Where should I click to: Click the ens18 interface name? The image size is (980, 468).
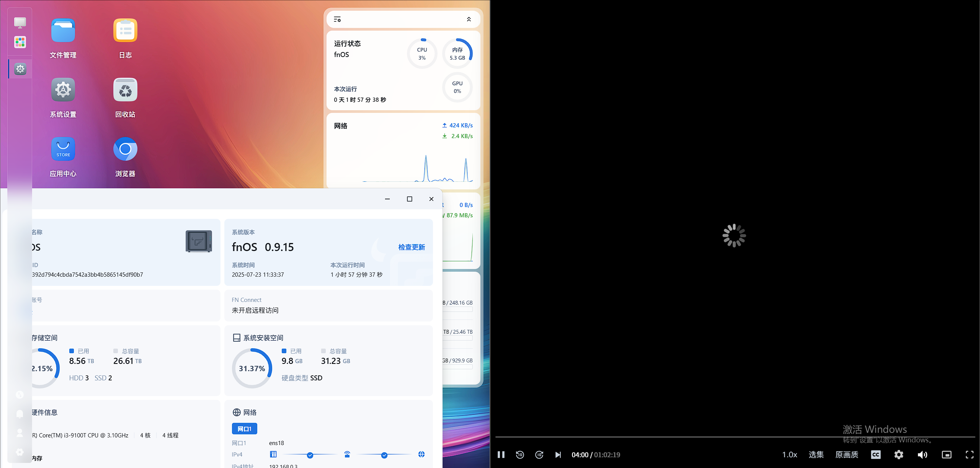point(276,443)
